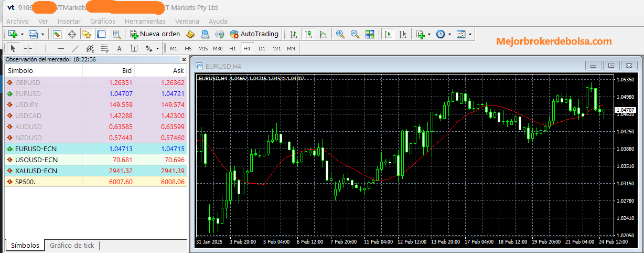Open the Data Window crosshair icon
644x253 pixels.
coord(72,34)
